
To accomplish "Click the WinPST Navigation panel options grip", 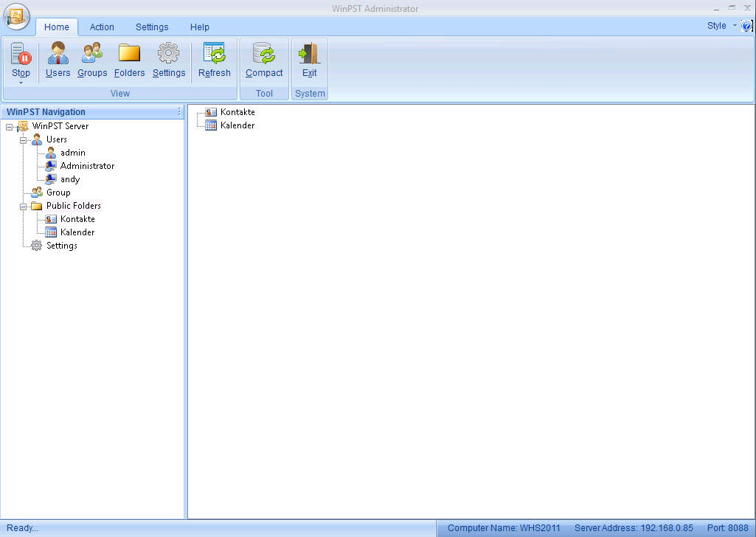I will (x=178, y=112).
